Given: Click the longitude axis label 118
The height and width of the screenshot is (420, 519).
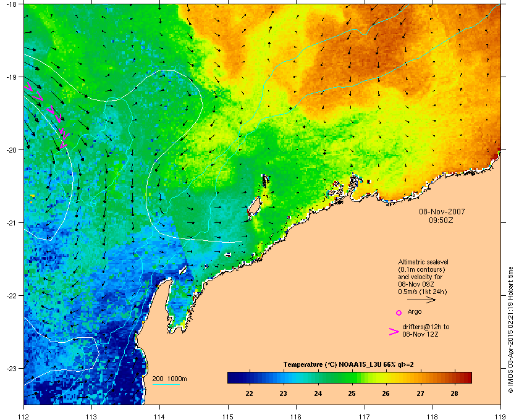Looking at the screenshot, I should 432,417.
